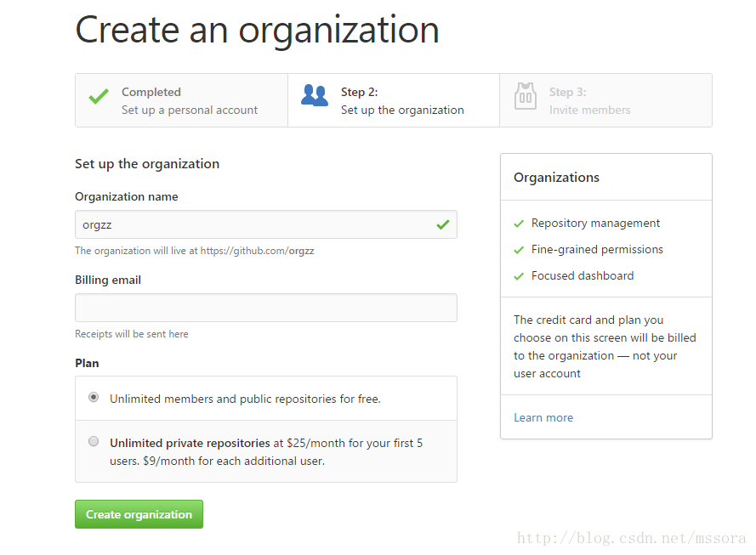Screen dimensions: 756x555
Task: Click the '$9/month for each additional user' text
Action: (x=234, y=461)
